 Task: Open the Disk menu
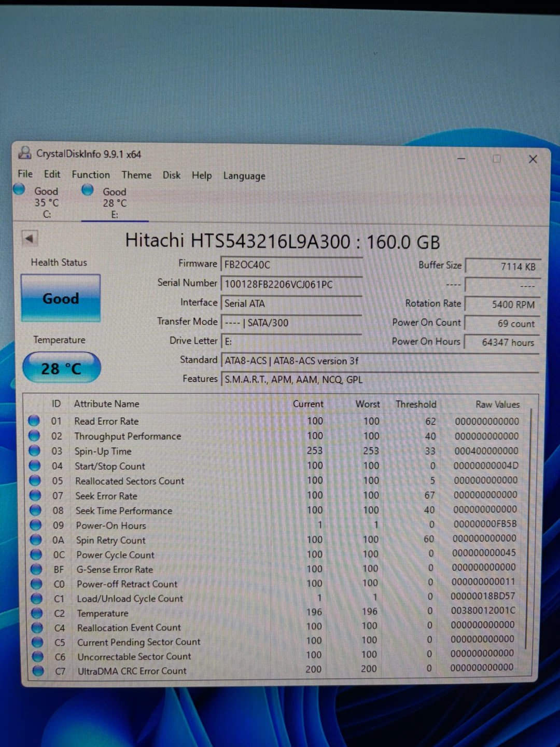(172, 175)
